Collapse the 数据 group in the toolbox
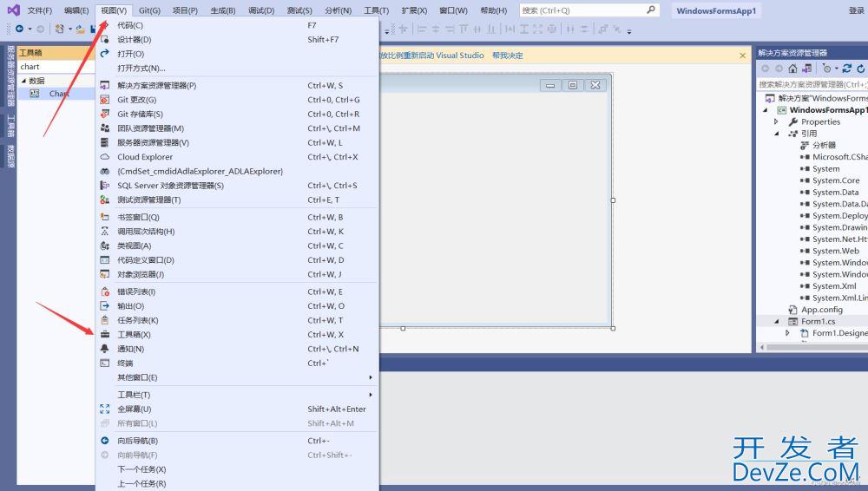868x491 pixels. click(x=23, y=81)
